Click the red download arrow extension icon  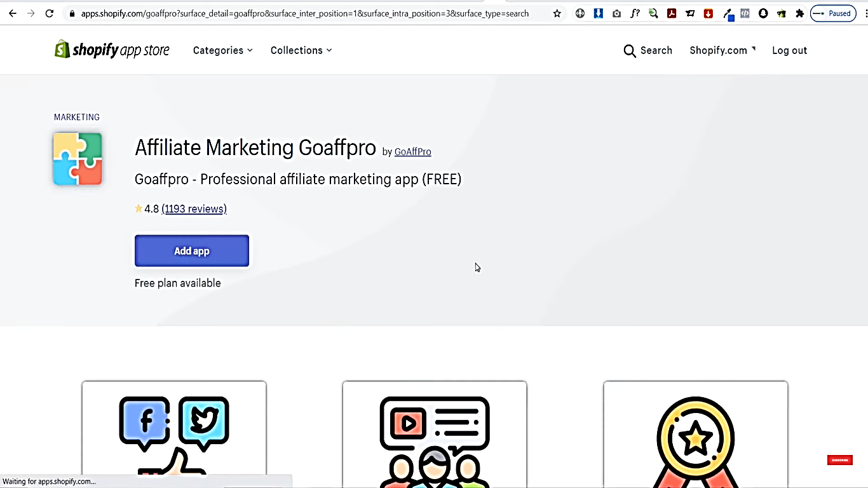click(709, 13)
